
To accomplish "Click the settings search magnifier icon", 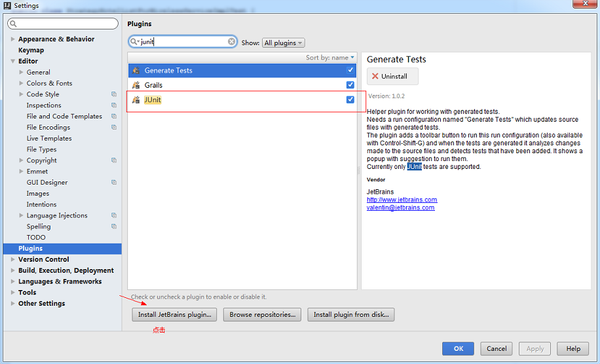I will [13, 24].
